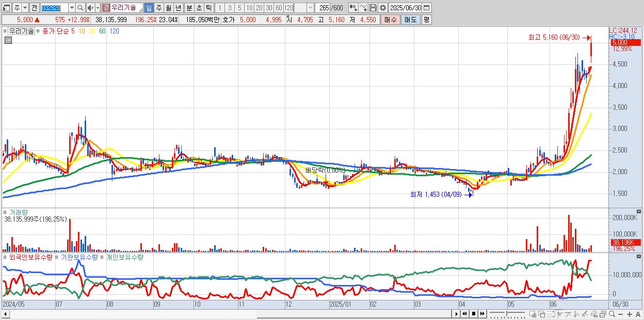Click the speaker sound icon

[x=90, y=8]
